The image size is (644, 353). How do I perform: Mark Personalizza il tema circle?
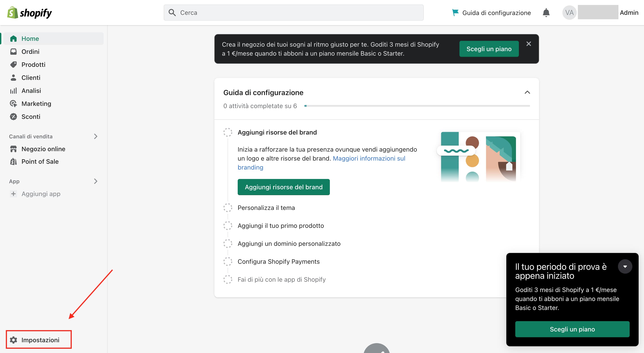(228, 207)
